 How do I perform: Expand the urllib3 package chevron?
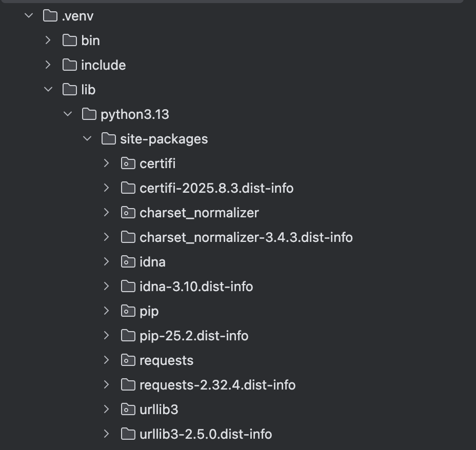(107, 410)
